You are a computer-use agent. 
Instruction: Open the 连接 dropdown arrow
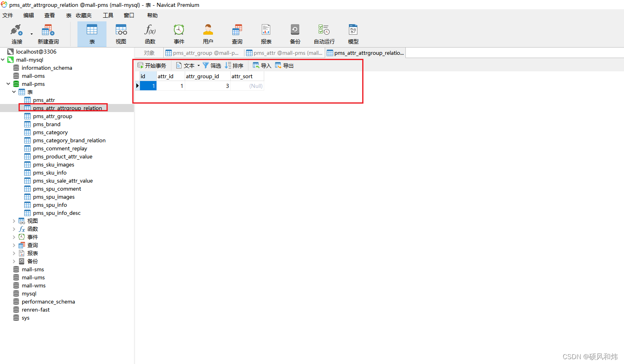[x=31, y=34]
